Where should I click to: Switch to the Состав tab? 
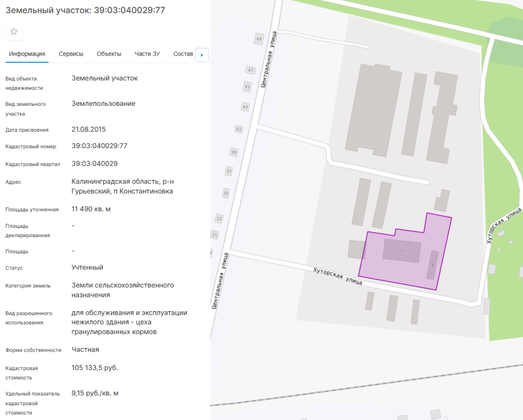[183, 54]
